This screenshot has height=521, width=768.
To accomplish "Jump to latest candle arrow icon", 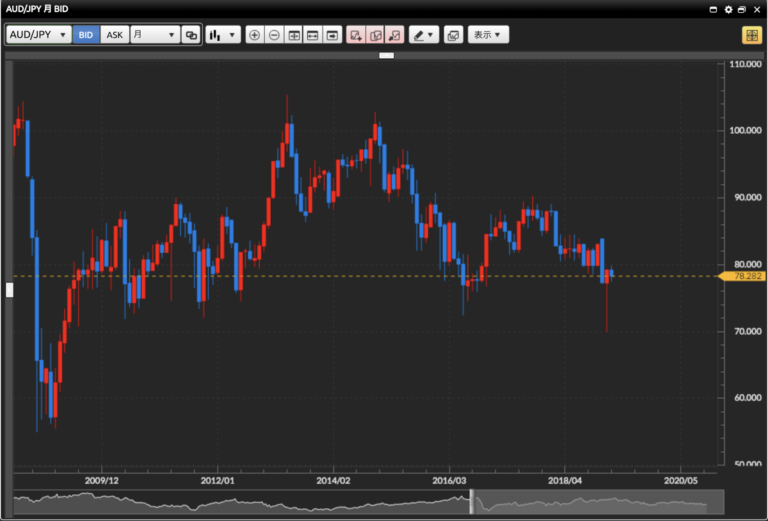I will point(332,35).
